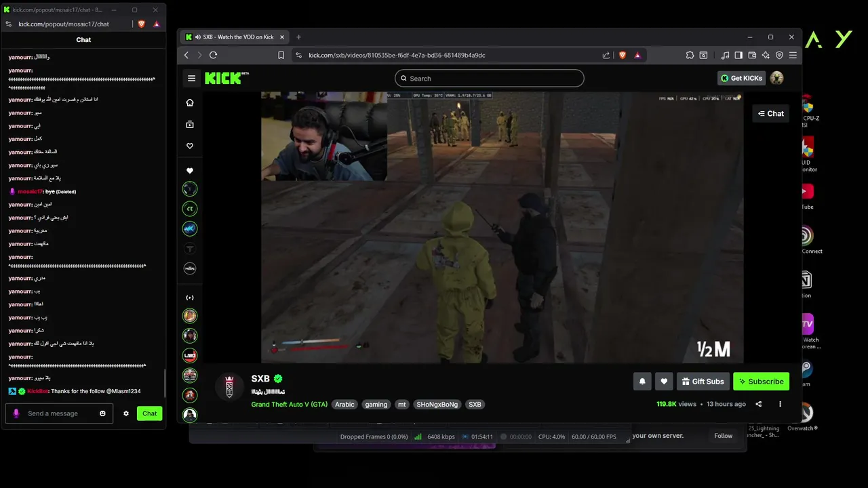This screenshot has height=488, width=868.
Task: Click SXB channel avatar below the video
Action: 229,386
